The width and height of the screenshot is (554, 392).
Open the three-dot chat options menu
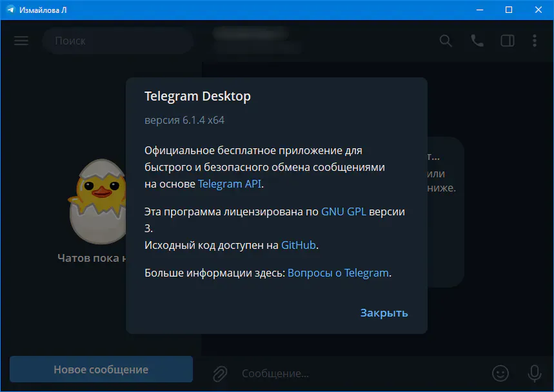coord(535,41)
